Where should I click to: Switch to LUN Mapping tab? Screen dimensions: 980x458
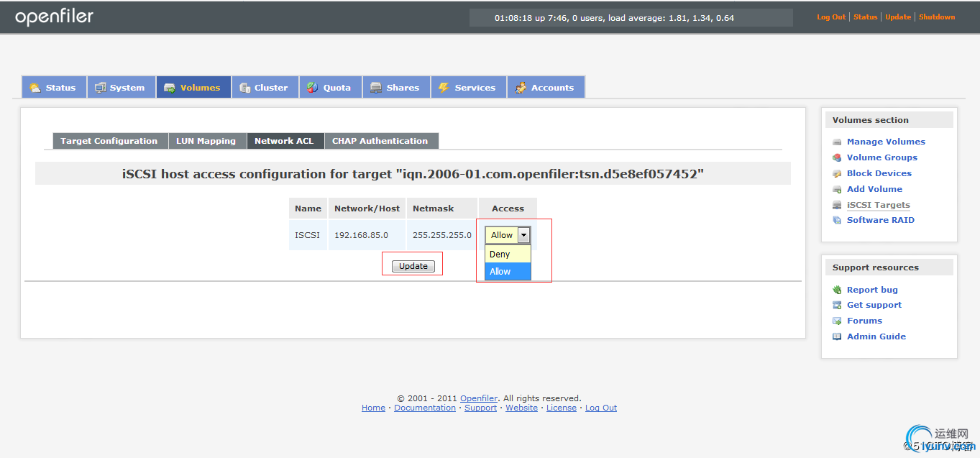click(x=207, y=141)
